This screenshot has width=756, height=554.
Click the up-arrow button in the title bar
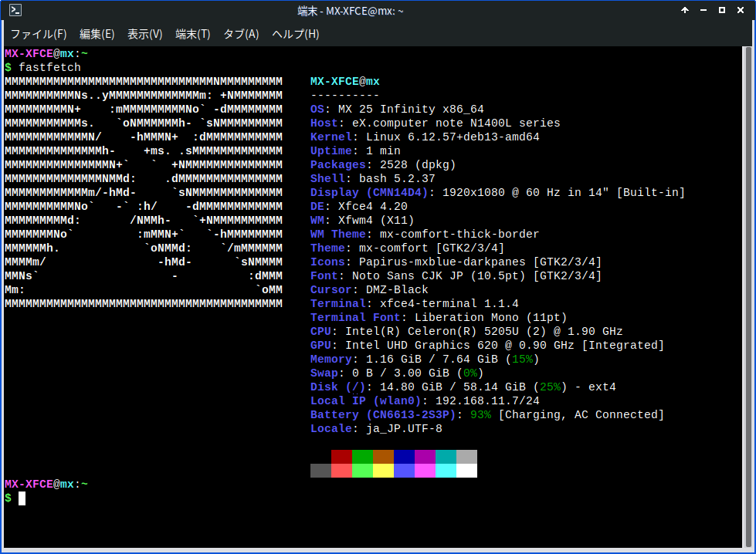pos(684,11)
